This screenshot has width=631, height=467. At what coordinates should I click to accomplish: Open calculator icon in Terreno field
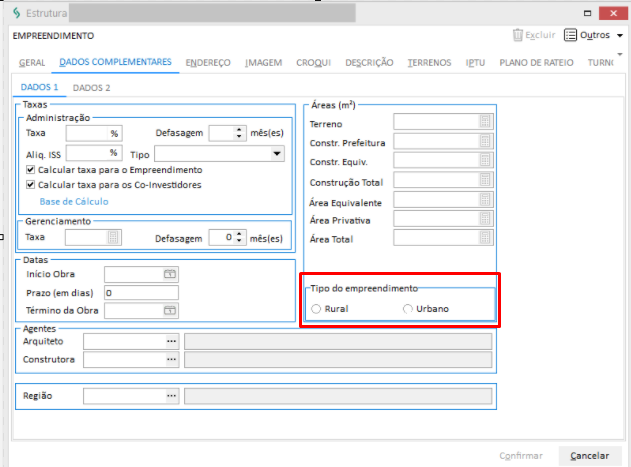tap(485, 123)
